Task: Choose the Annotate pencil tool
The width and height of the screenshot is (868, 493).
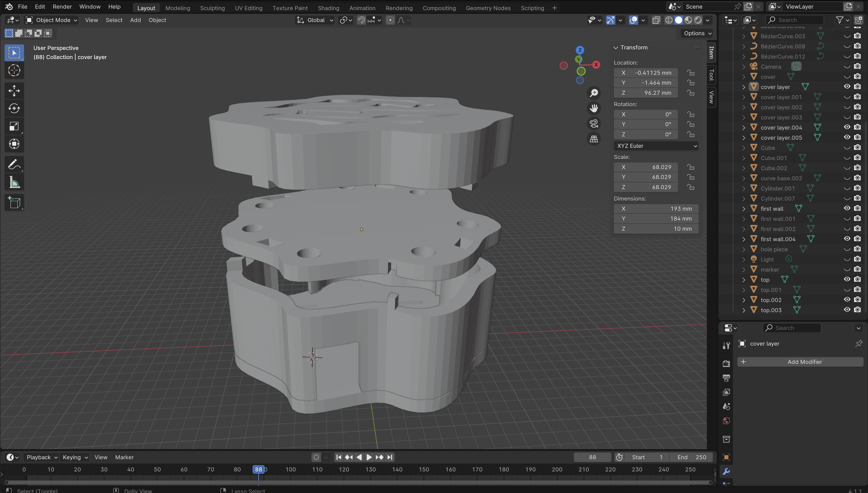Action: (x=14, y=165)
